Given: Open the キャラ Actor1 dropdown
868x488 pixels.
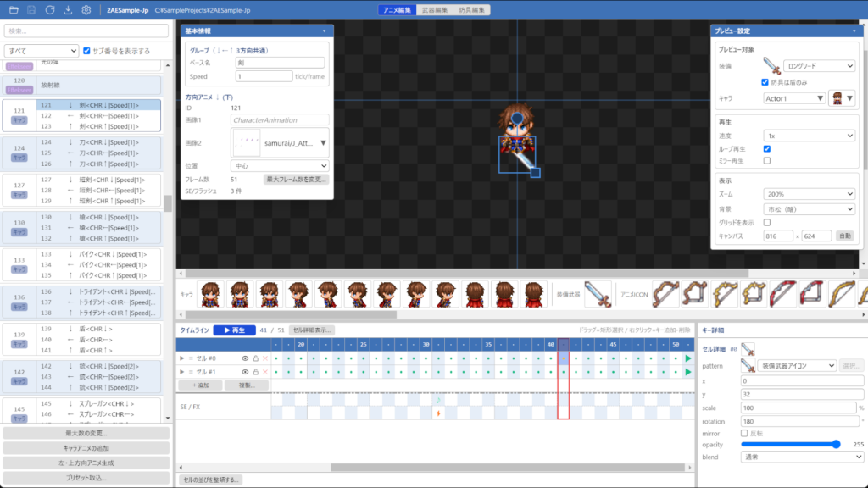Looking at the screenshot, I should coord(793,98).
